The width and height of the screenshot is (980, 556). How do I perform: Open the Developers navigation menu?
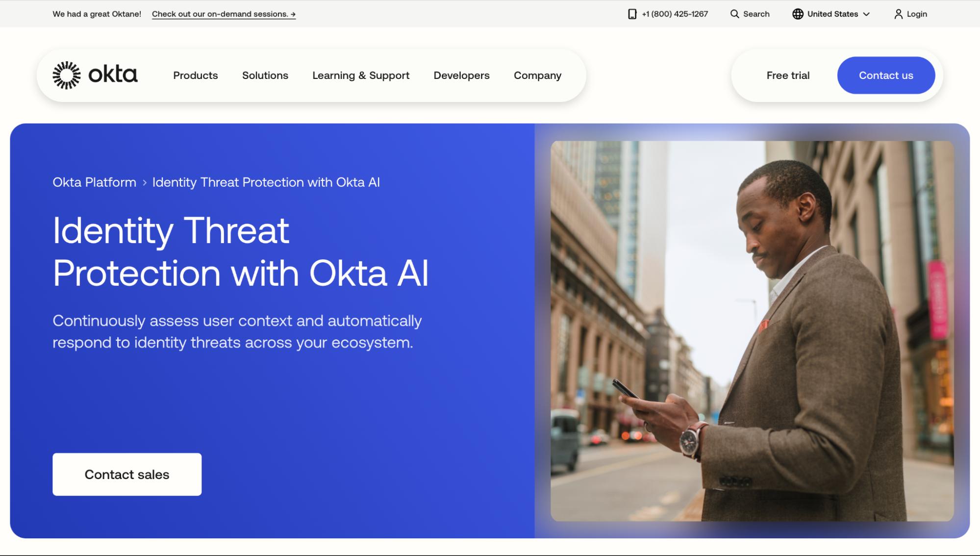click(461, 76)
